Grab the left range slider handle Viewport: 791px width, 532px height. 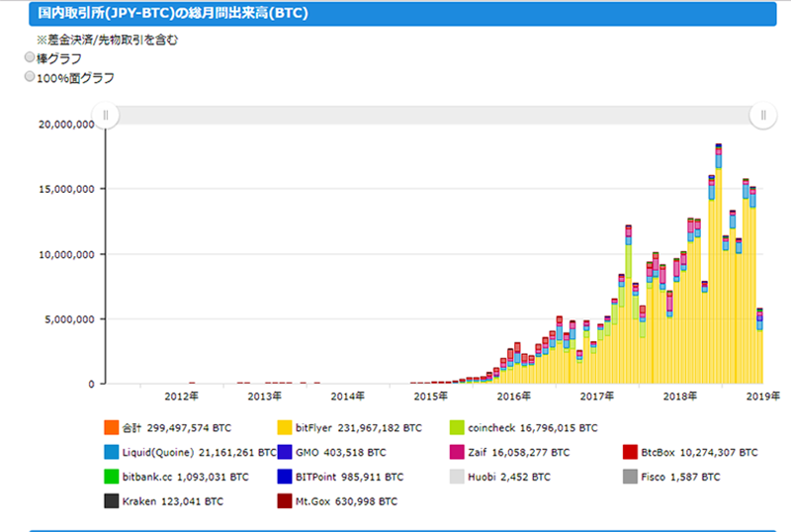pyautogui.click(x=106, y=116)
